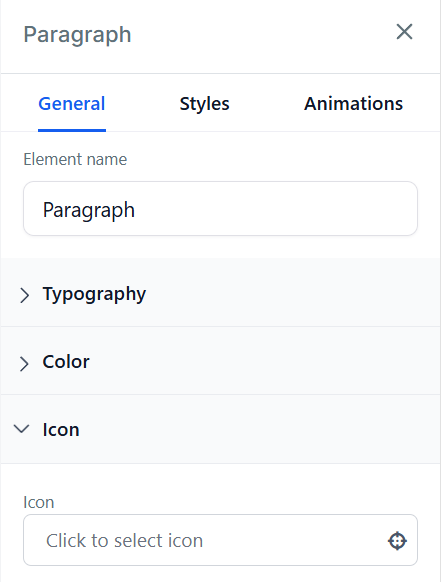
Task: Open the Styles tab
Action: 205,104
